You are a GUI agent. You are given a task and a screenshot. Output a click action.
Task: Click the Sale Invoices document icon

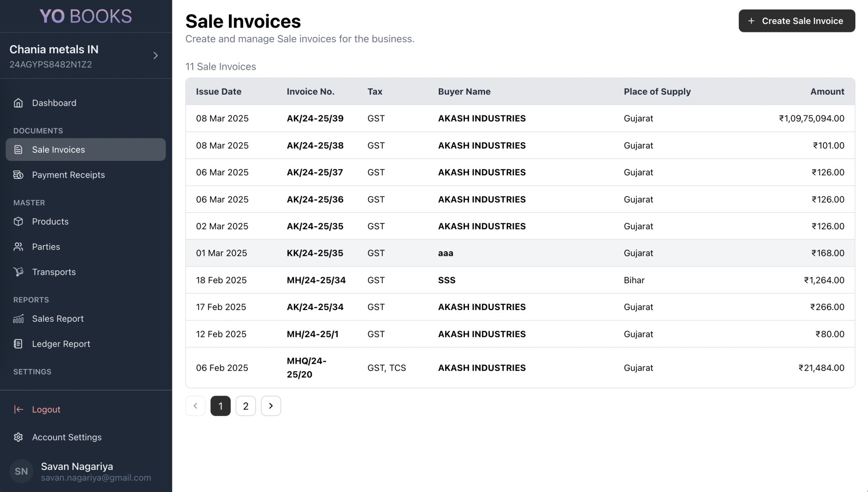click(x=18, y=150)
